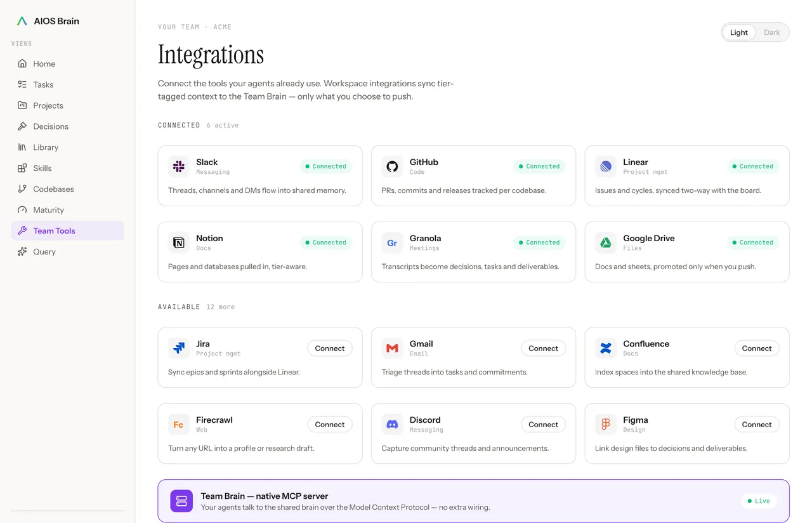Screen dimensions: 812x523
Task: Select Team Tools in the sidebar
Action: tap(68, 231)
